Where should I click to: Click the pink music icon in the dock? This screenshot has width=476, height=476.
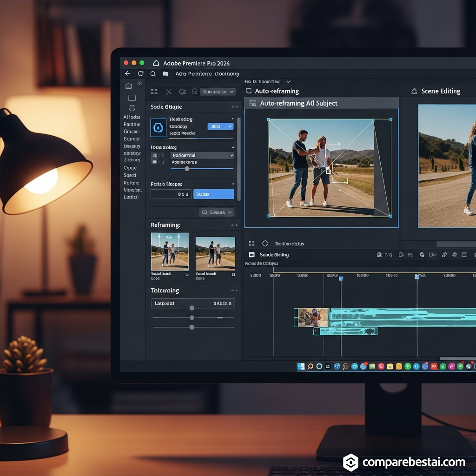tap(452, 366)
